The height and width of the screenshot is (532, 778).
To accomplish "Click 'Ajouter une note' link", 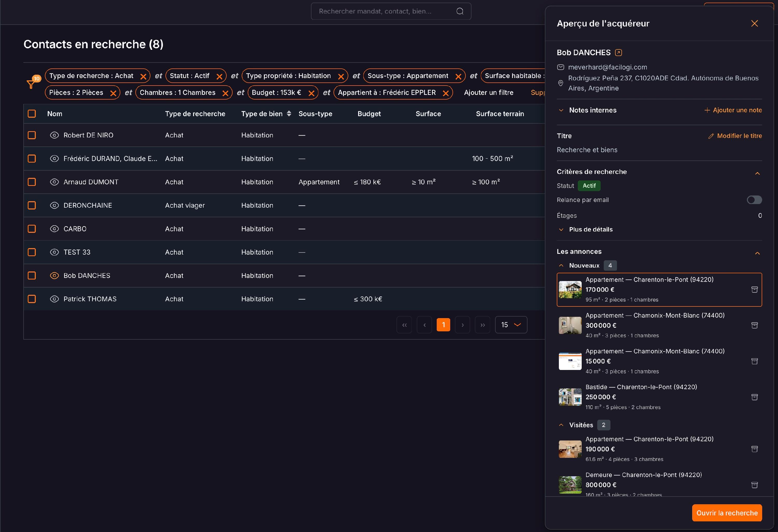I will click(733, 110).
